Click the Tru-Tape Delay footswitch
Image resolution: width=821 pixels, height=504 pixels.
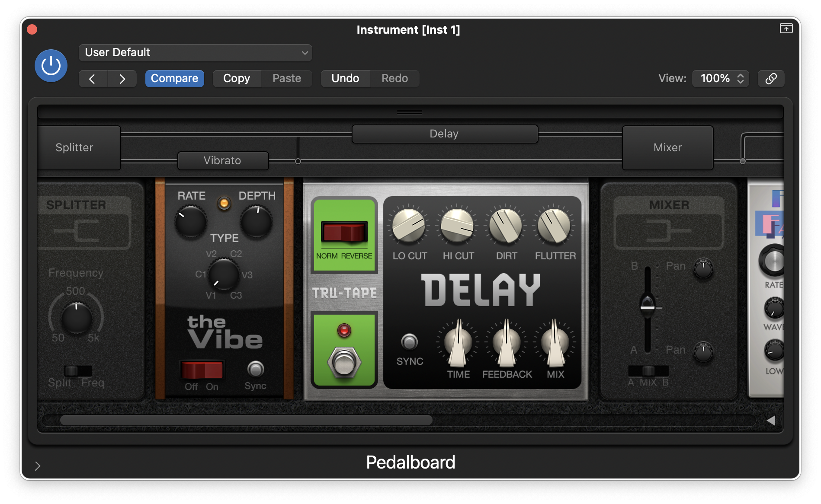(344, 363)
